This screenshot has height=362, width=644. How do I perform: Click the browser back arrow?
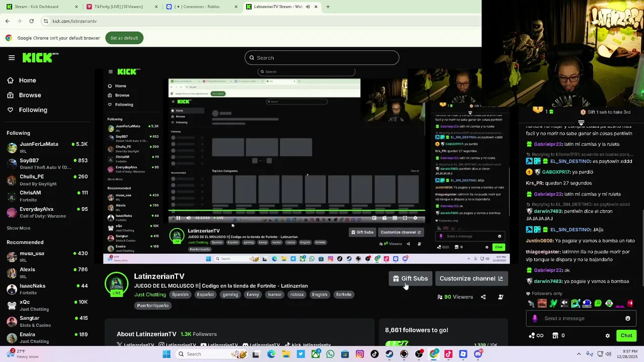click(x=7, y=21)
